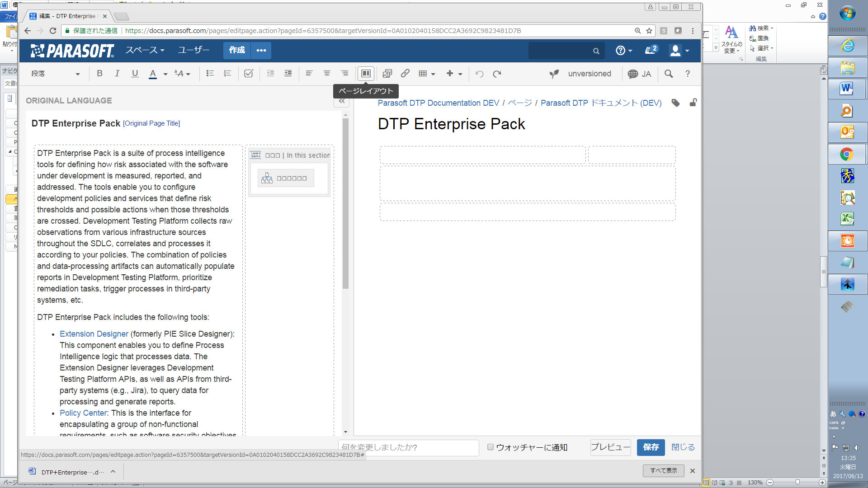Open Excel from the taskbar
The image size is (868, 488).
coord(848,219)
